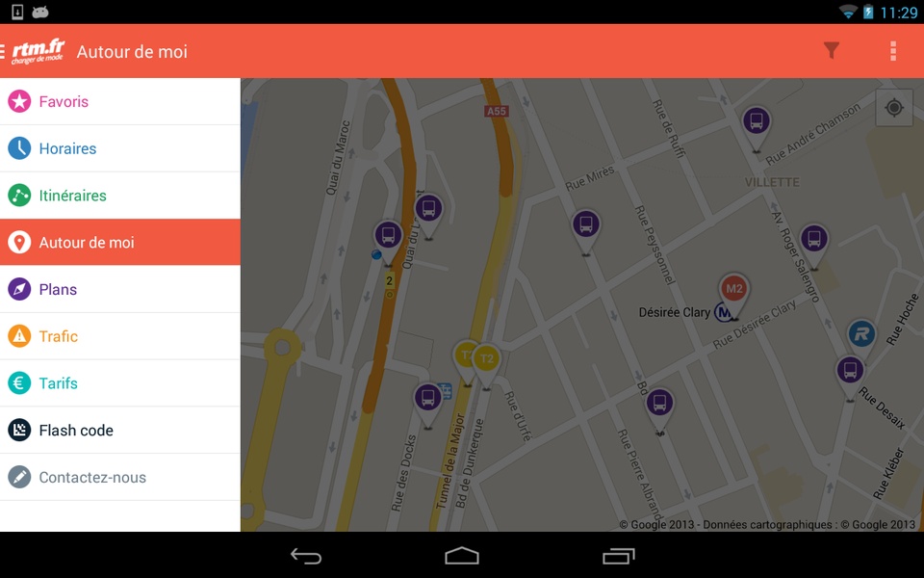Tap the status bar clock showing 11:29
Image resolution: width=924 pixels, height=578 pixels.
[899, 13]
